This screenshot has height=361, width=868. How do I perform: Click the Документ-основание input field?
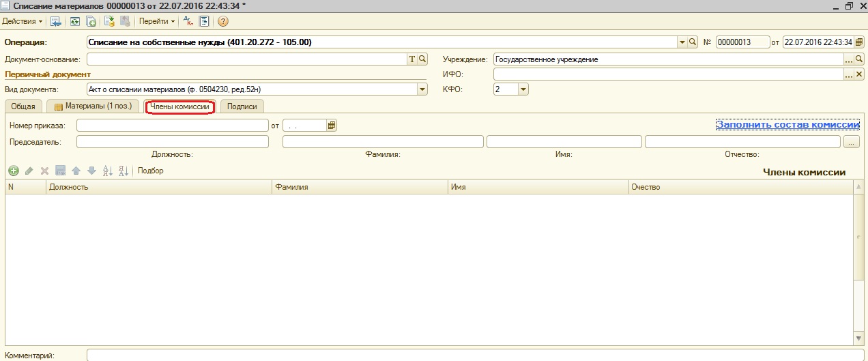[x=247, y=59]
